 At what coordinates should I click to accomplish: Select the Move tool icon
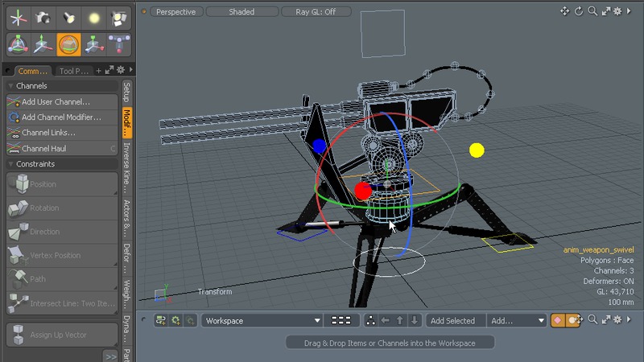click(43, 44)
